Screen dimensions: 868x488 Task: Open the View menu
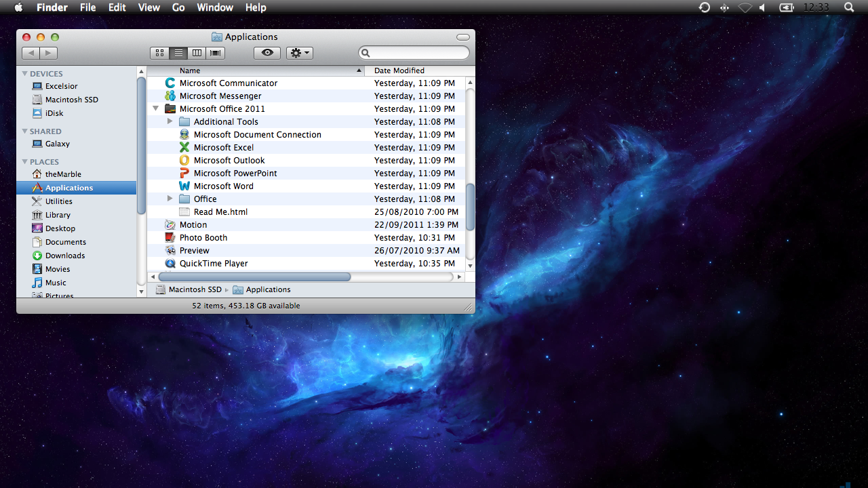coord(149,7)
